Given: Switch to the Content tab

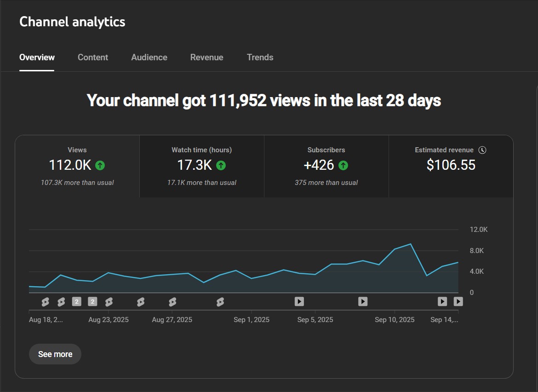Looking at the screenshot, I should (93, 58).
